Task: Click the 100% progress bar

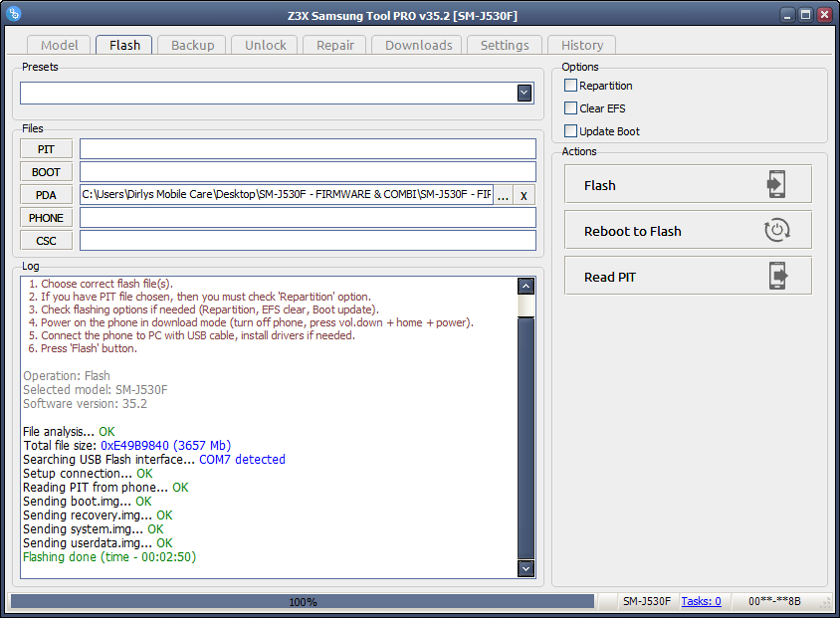Action: click(x=303, y=601)
